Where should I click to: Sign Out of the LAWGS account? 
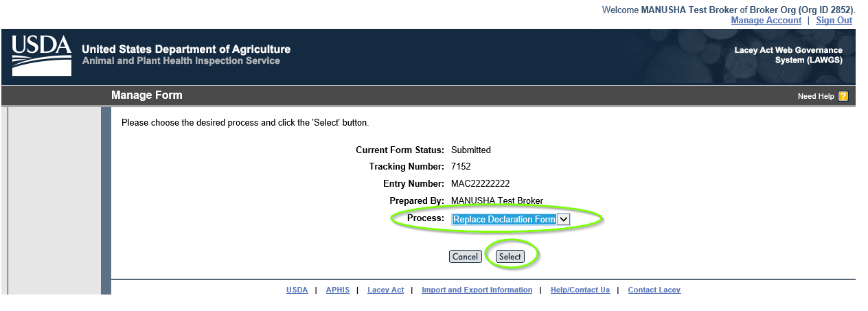(x=834, y=20)
